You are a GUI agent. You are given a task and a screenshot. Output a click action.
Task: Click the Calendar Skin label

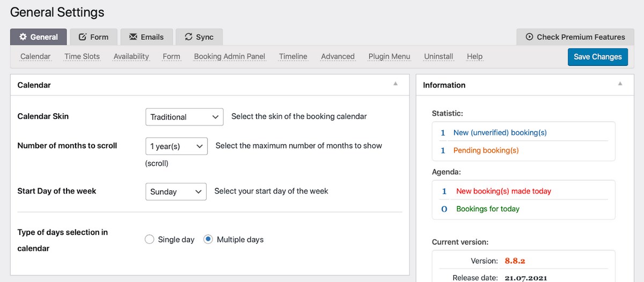click(43, 116)
